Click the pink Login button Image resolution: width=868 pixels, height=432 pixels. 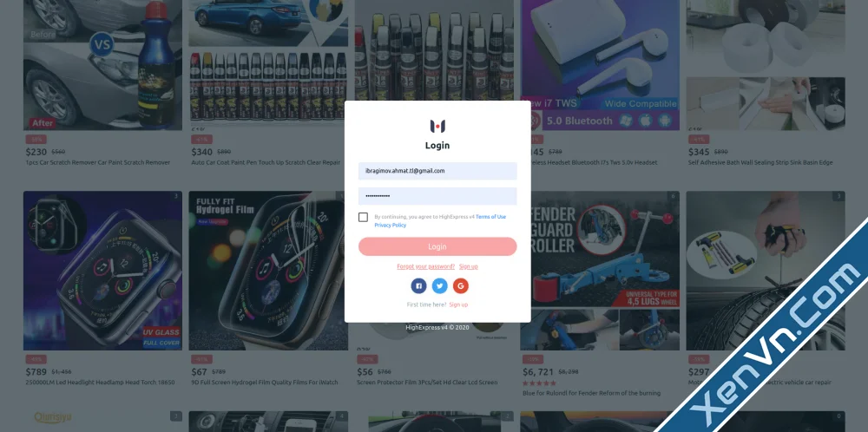[x=437, y=246]
